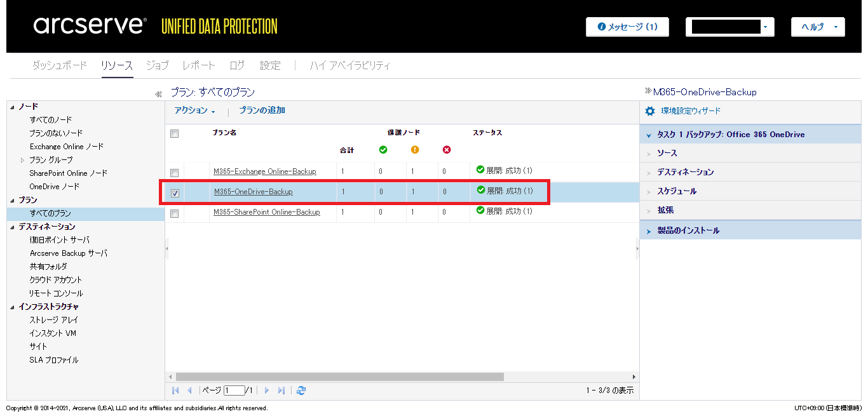Check the M365-Exchange Online-Backup row checkbox
This screenshot has height=414, width=868.
click(175, 173)
